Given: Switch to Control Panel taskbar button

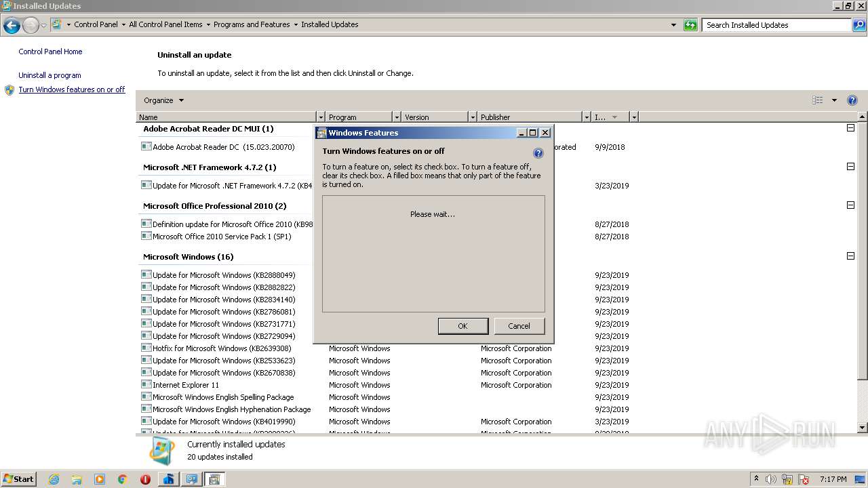Looking at the screenshot, I should pyautogui.click(x=192, y=479).
